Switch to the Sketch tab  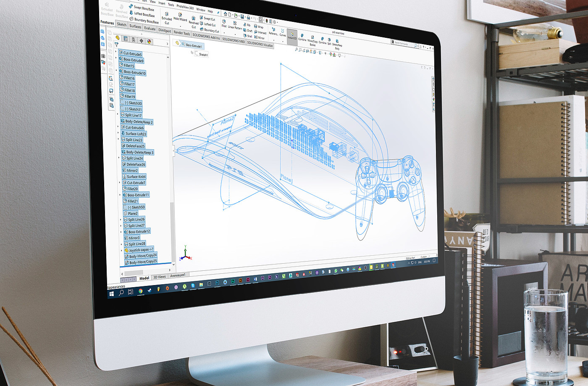(121, 24)
